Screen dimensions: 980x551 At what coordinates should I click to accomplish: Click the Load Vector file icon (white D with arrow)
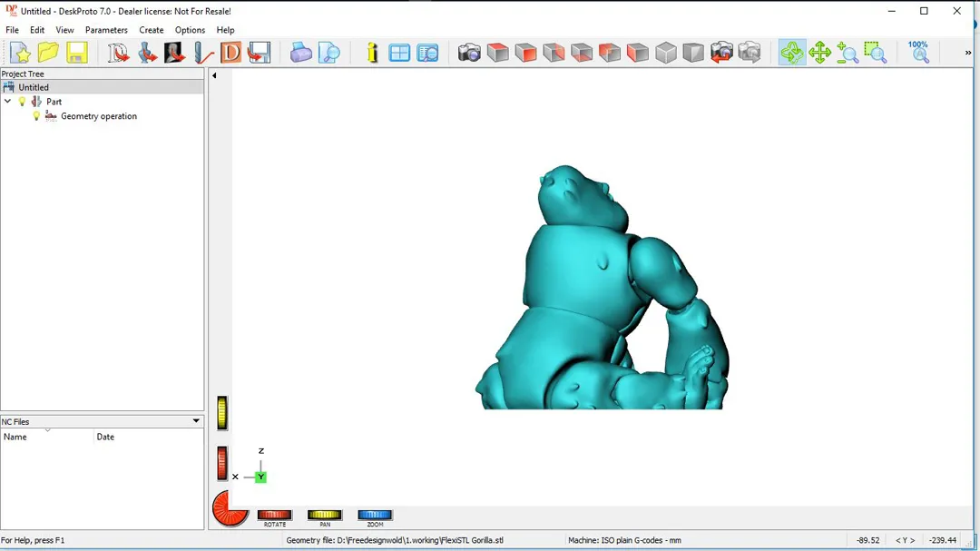pos(118,53)
